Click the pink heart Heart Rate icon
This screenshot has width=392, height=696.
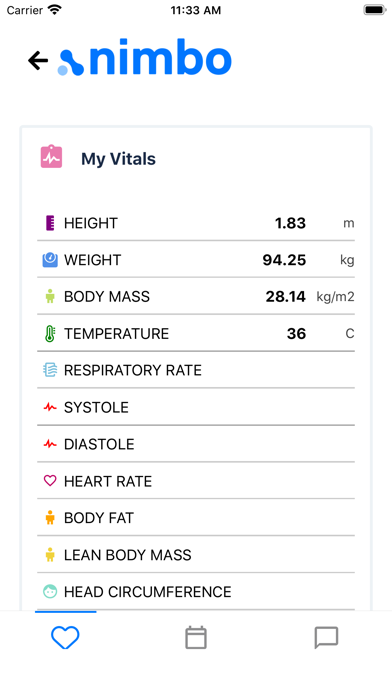pos(50,481)
